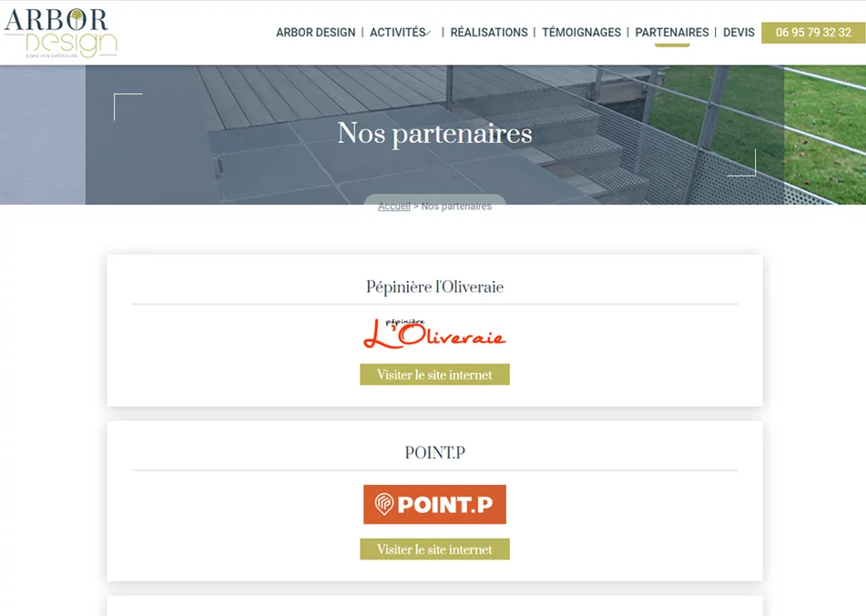Click the POINT.P card heading
The height and width of the screenshot is (616, 866).
pyautogui.click(x=434, y=453)
